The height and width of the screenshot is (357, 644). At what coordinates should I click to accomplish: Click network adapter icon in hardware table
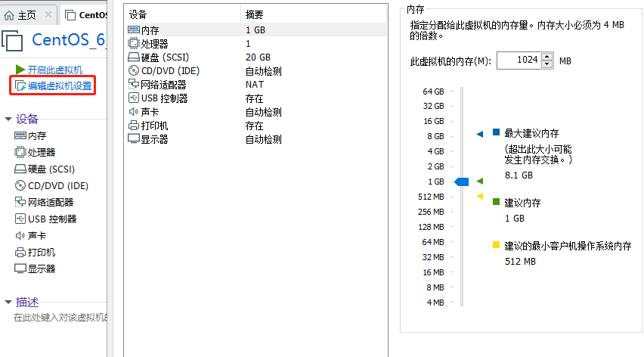134,84
